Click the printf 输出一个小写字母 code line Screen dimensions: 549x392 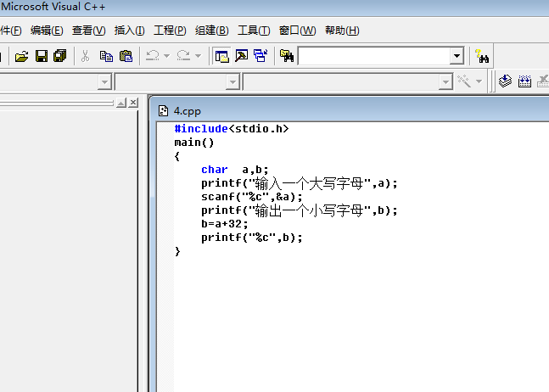click(x=300, y=210)
